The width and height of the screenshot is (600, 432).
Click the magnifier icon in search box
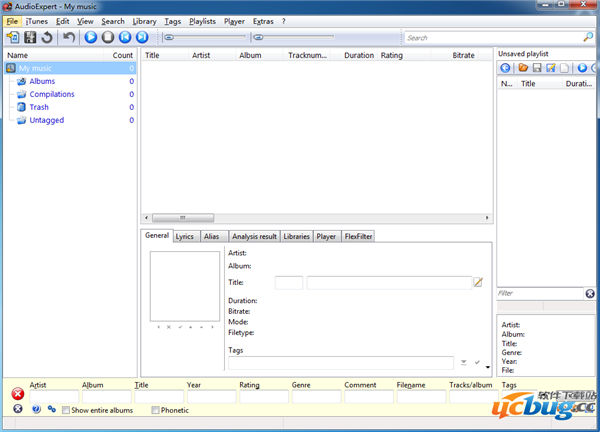pos(588,37)
